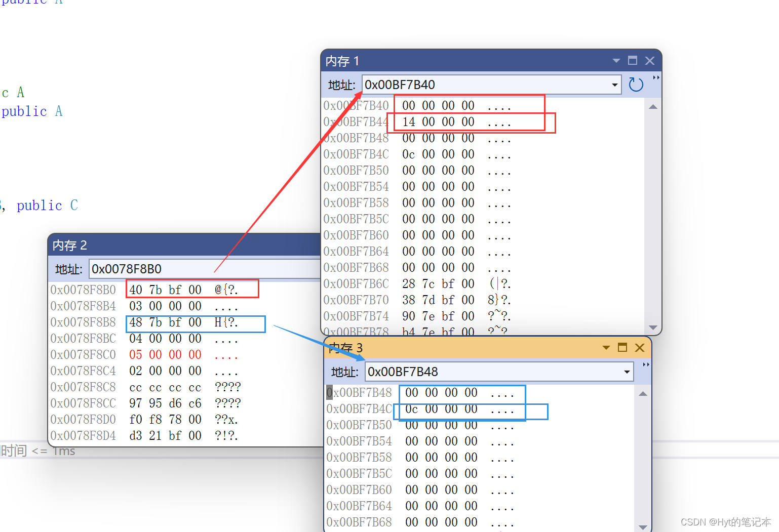This screenshot has width=779, height=532.
Task: Open the address dropdown in Memory 1
Action: click(615, 85)
